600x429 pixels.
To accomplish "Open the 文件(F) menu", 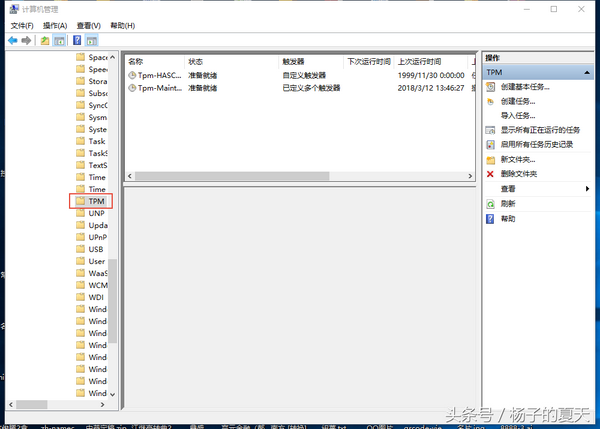I will point(22,25).
